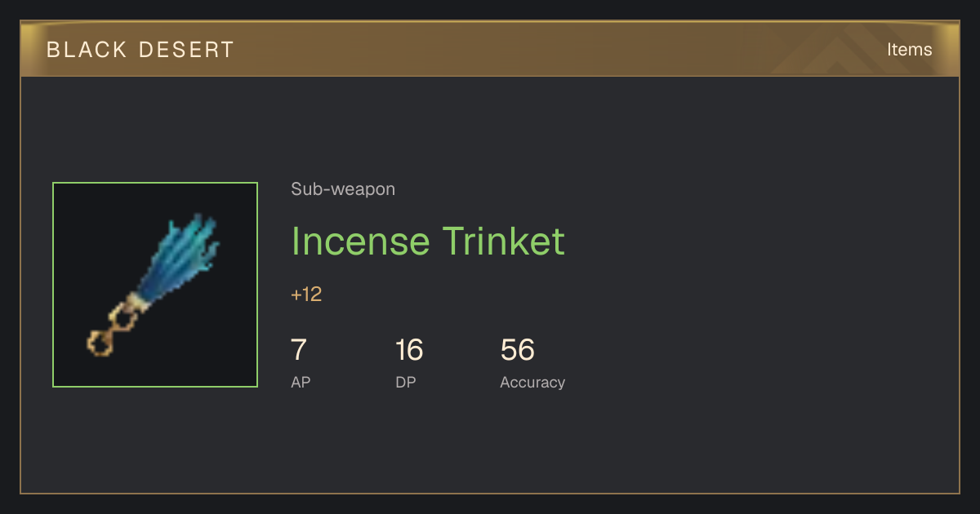Click the BLACK DESERT title
Viewport: 980px width, 514px height.
coord(140,50)
